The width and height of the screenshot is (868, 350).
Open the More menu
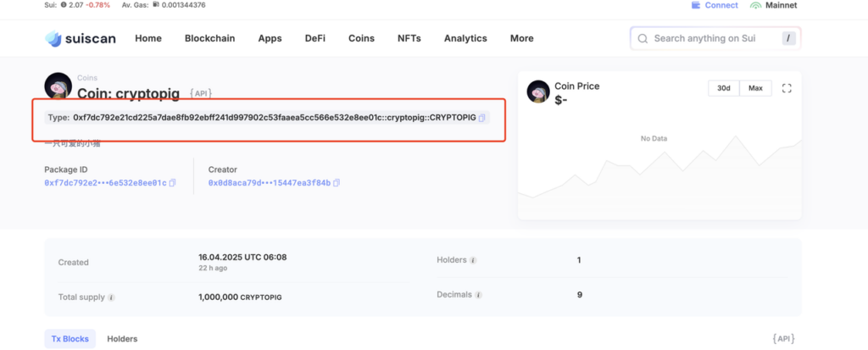click(x=522, y=38)
